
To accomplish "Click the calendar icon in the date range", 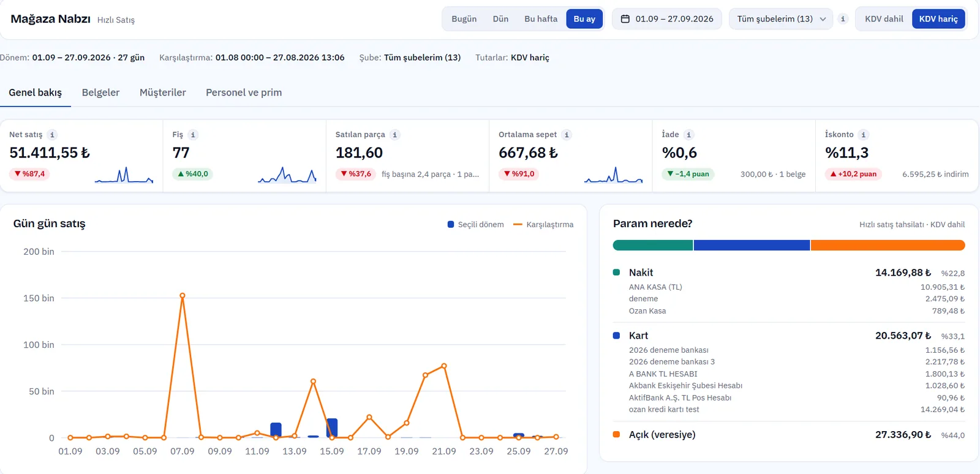I will [x=625, y=19].
